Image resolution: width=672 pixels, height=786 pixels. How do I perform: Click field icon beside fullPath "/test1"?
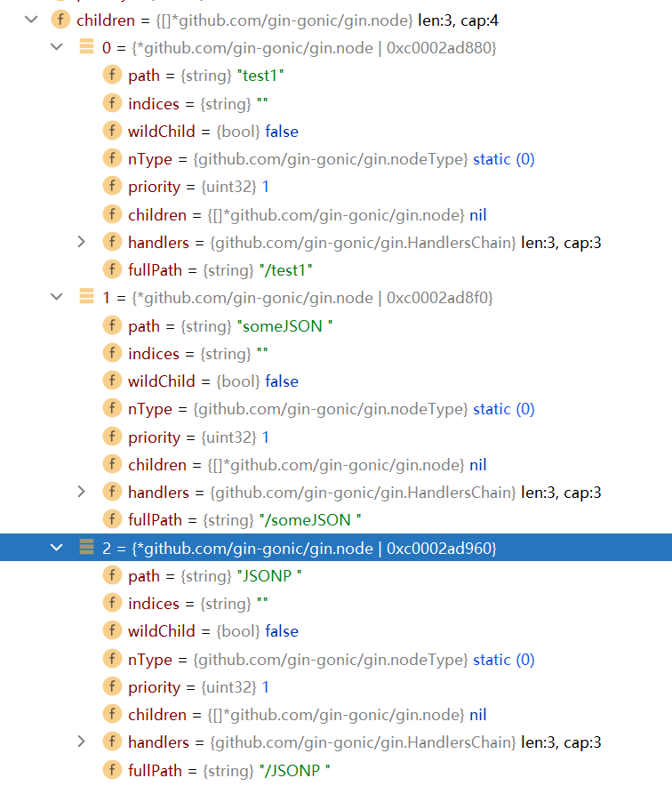click(112, 269)
